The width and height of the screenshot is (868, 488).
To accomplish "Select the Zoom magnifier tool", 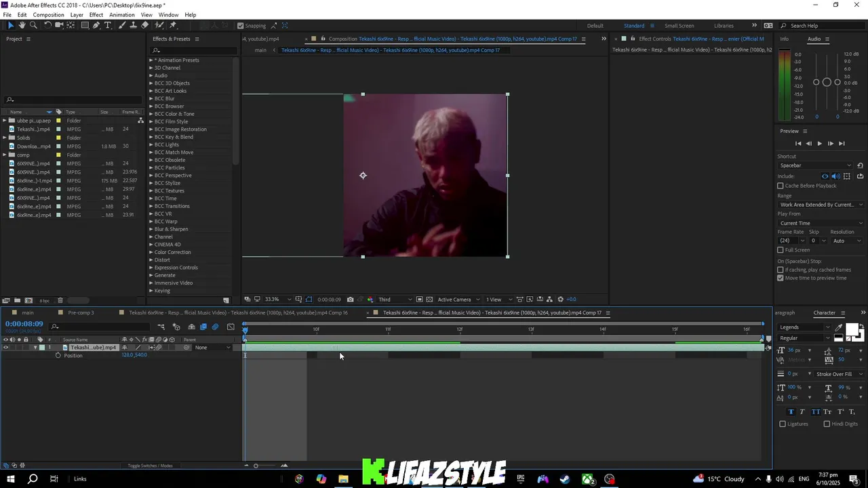I will [33, 25].
